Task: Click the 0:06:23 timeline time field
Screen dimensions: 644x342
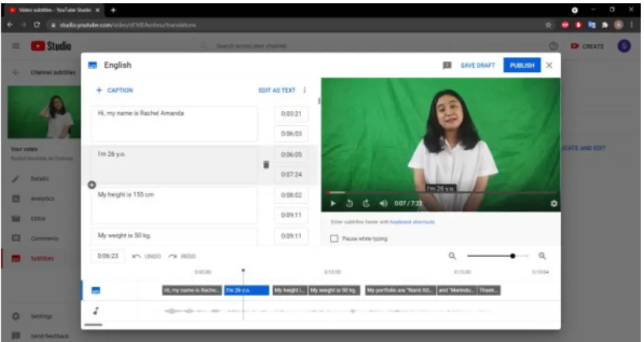Action: pos(107,256)
